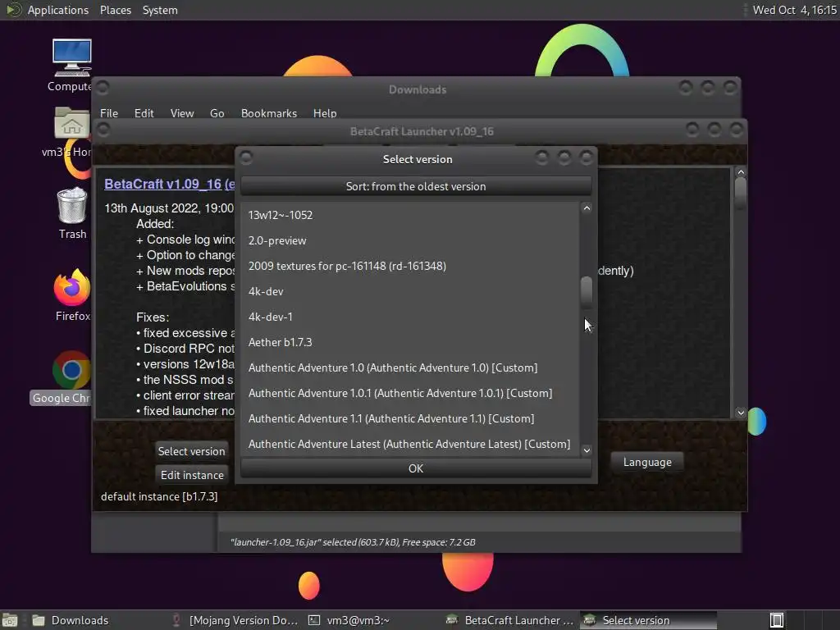Screen dimensions: 840x630
Task: Click the Language button
Action: 647,462
